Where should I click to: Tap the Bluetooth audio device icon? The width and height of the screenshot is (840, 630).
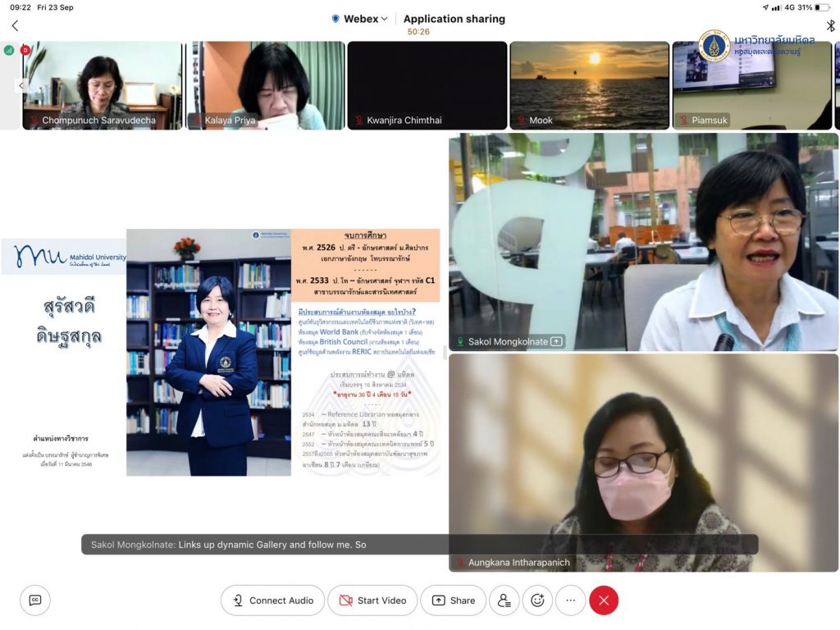click(x=829, y=25)
